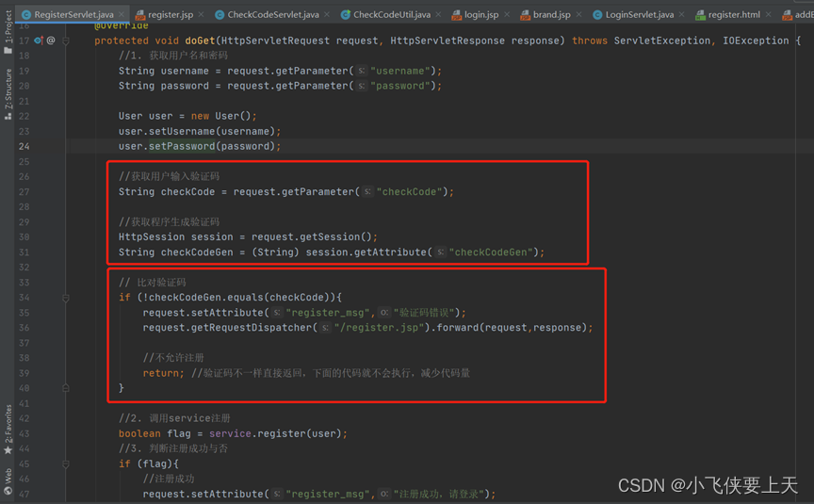Open the Project tool window
Image resolution: width=814 pixels, height=504 pixels.
8,32
